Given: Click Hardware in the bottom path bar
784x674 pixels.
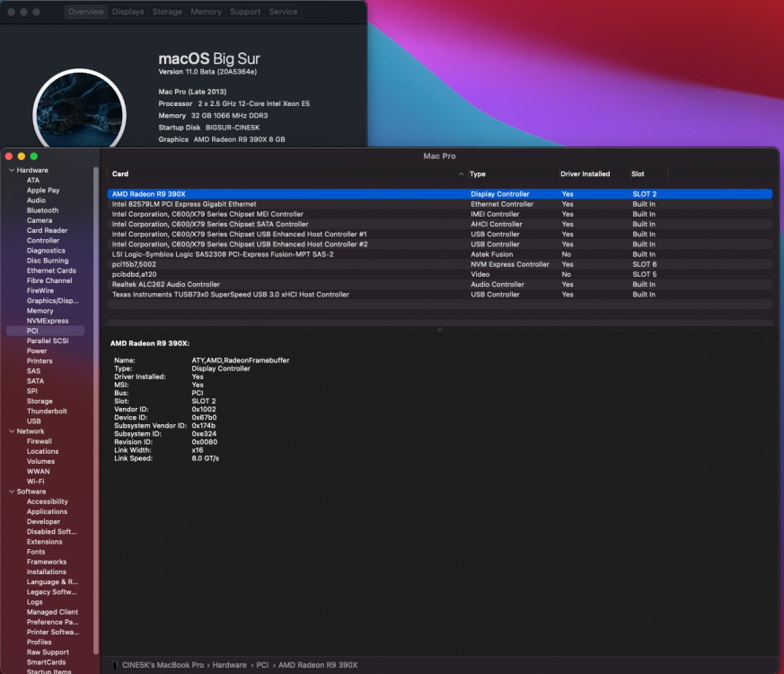Looking at the screenshot, I should [230, 665].
